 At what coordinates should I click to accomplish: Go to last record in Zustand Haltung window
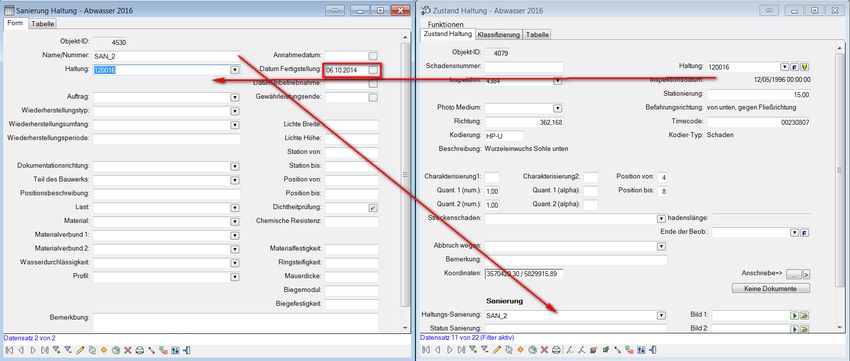coord(461,350)
